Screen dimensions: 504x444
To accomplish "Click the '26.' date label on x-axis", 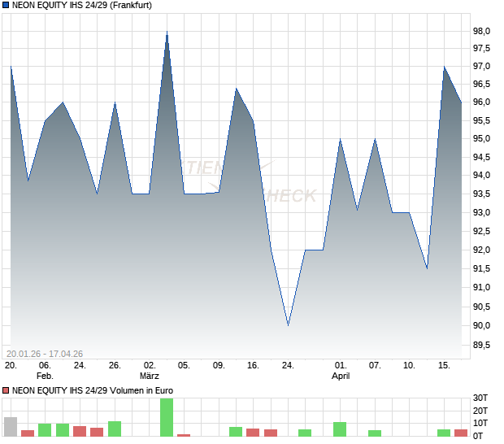I will (x=115, y=366).
